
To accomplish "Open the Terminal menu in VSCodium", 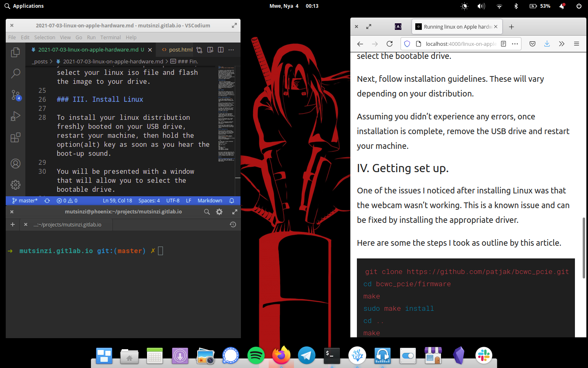I will [111, 37].
